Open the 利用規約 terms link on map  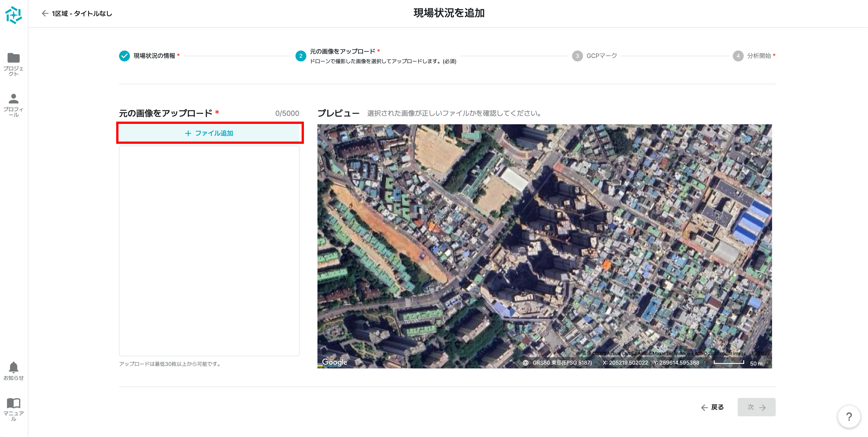click(x=760, y=353)
